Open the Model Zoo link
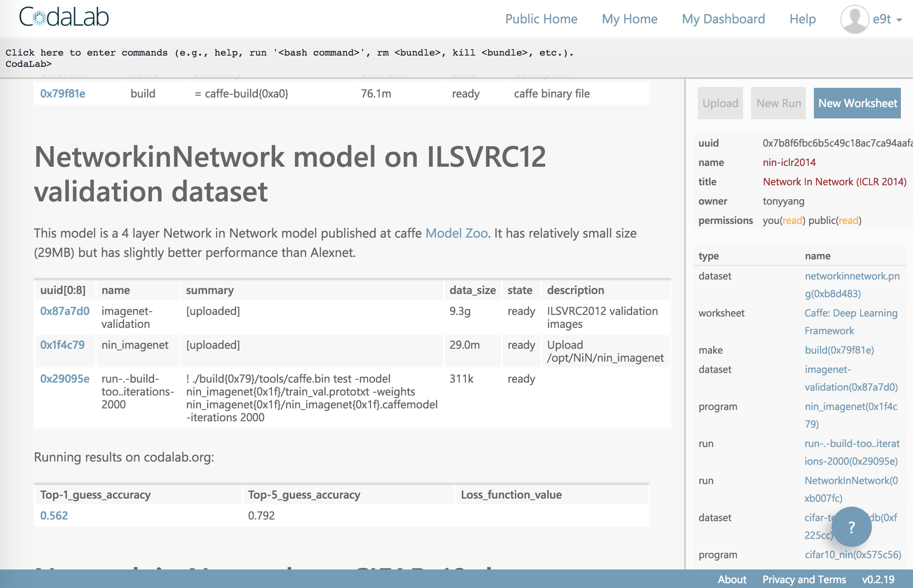The width and height of the screenshot is (913, 588). click(x=456, y=233)
